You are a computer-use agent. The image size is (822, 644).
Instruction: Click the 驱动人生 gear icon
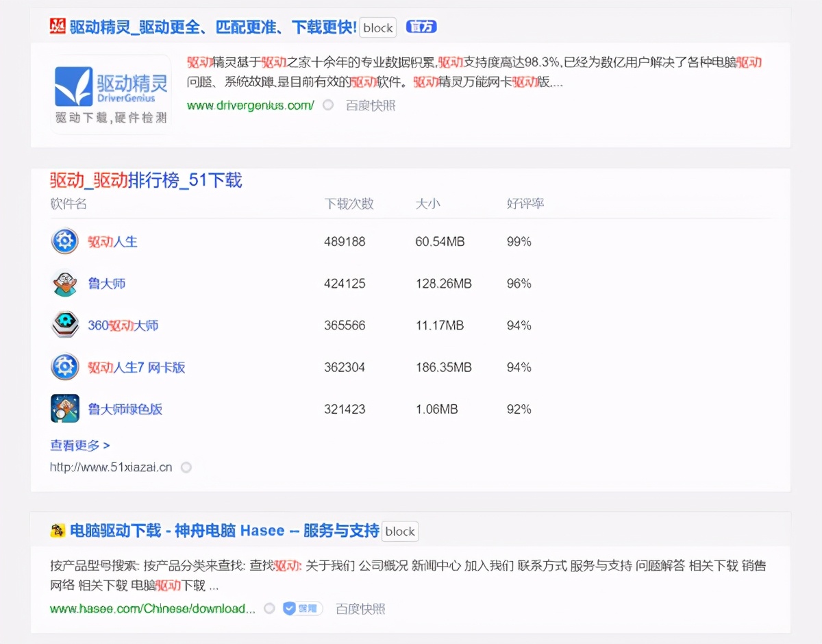point(65,241)
